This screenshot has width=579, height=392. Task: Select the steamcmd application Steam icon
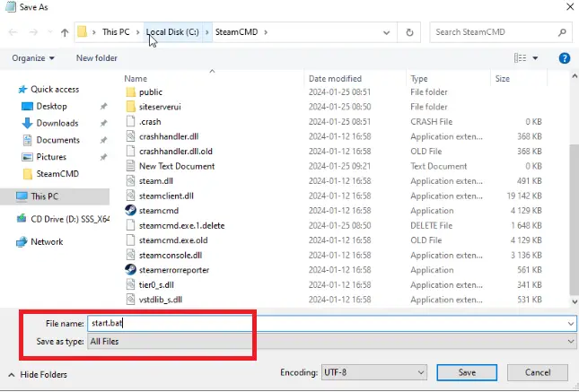coord(131,211)
